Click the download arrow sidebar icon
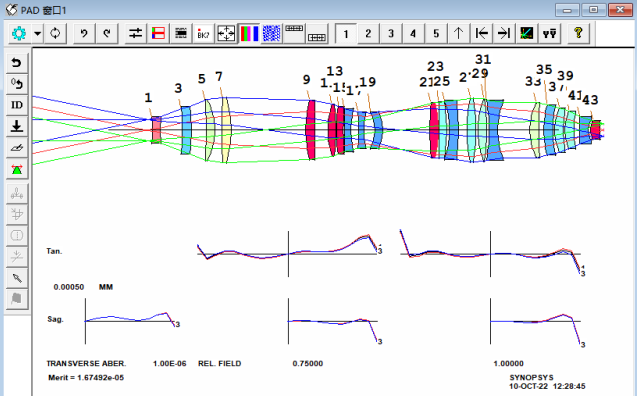The width and height of the screenshot is (637, 396). tap(17, 127)
